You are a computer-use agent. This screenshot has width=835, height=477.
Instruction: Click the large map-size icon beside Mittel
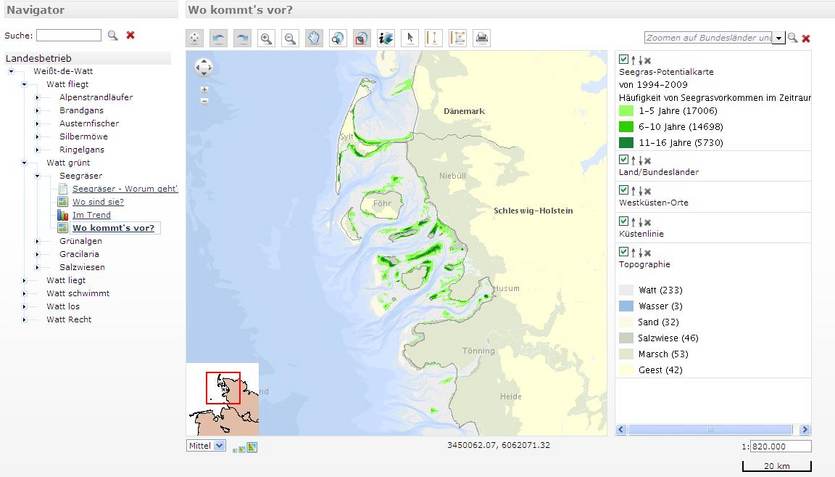(x=252, y=447)
